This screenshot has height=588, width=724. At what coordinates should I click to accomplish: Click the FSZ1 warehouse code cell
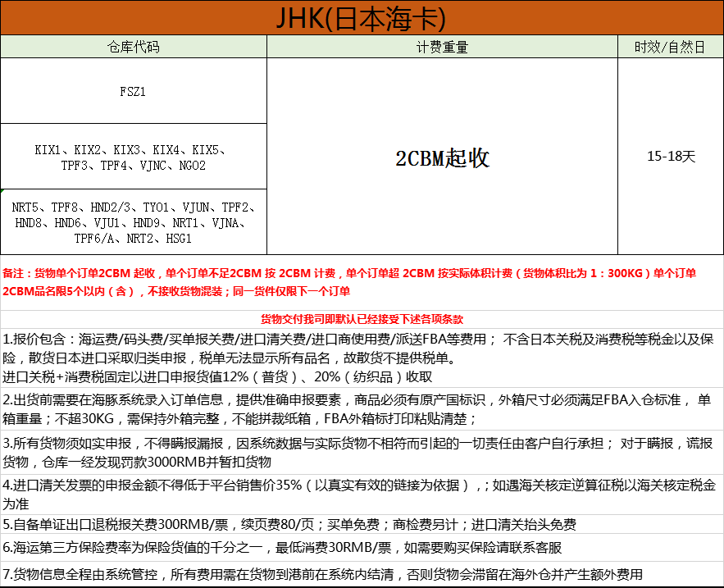134,91
